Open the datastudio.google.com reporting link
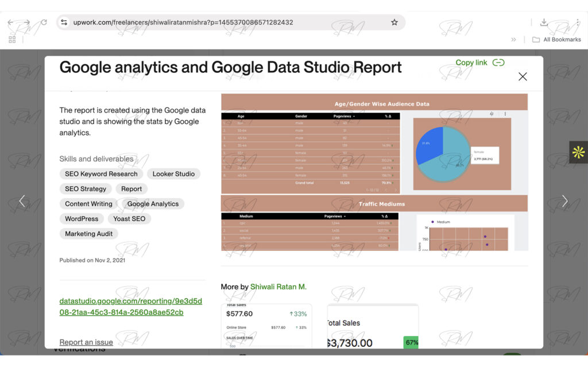The height and width of the screenshot is (367, 588). [130, 307]
